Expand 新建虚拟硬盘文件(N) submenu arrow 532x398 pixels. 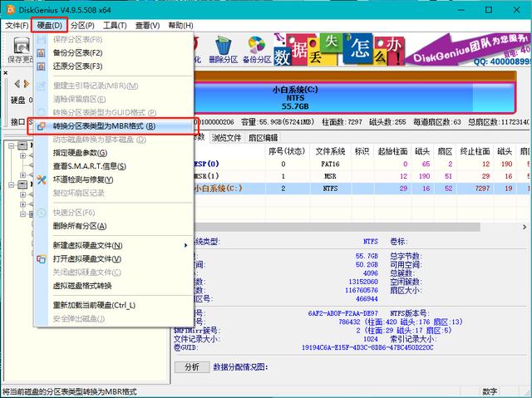pos(185,245)
